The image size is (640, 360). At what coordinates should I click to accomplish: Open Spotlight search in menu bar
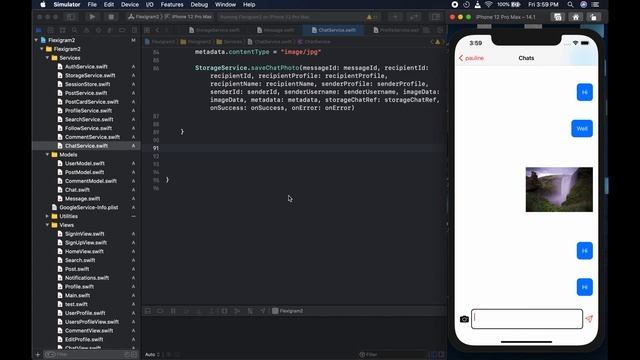570,4
